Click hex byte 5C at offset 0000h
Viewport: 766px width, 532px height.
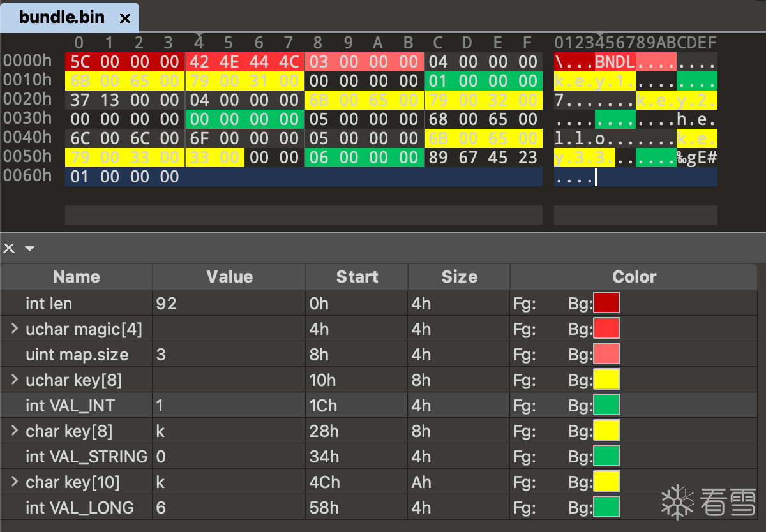pyautogui.click(x=79, y=62)
